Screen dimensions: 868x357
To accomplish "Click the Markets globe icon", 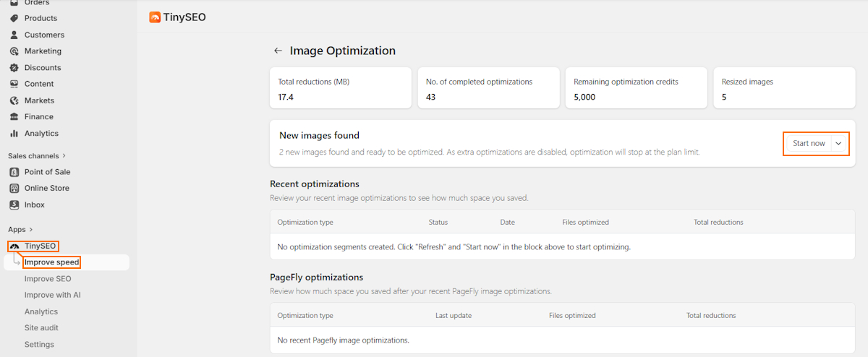I will 14,100.
